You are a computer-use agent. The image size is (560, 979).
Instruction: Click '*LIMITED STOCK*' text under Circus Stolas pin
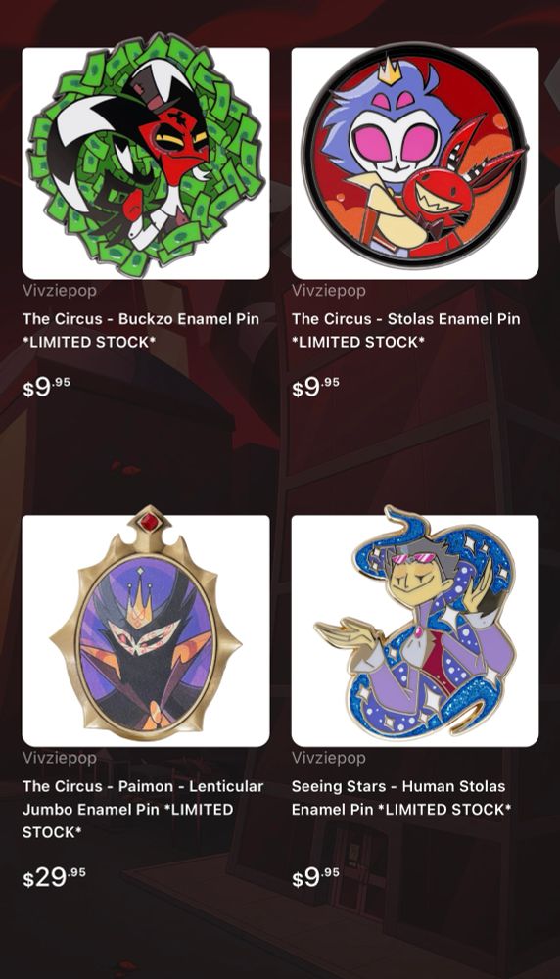pyautogui.click(x=357, y=342)
